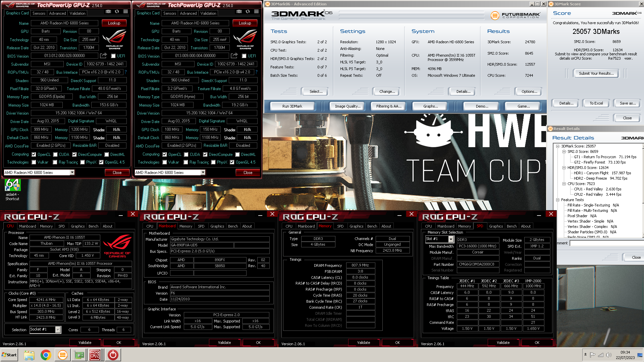This screenshot has width=644, height=362.
Task: Click Run 3DMark button
Action: pos(292,106)
